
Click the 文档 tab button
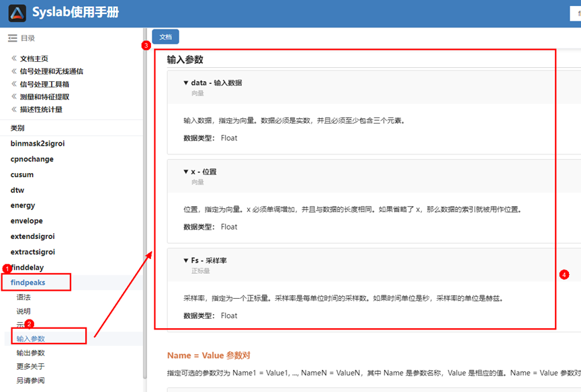pyautogui.click(x=165, y=37)
